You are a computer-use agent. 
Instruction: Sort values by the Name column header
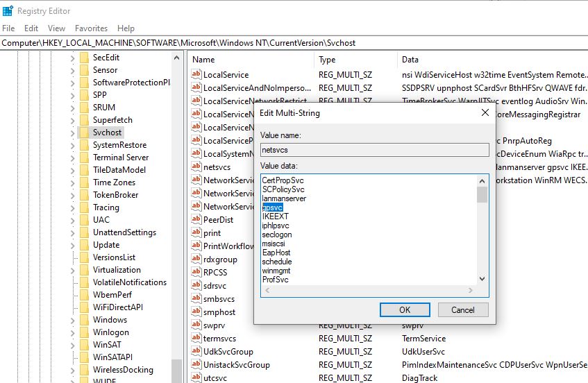pyautogui.click(x=251, y=60)
